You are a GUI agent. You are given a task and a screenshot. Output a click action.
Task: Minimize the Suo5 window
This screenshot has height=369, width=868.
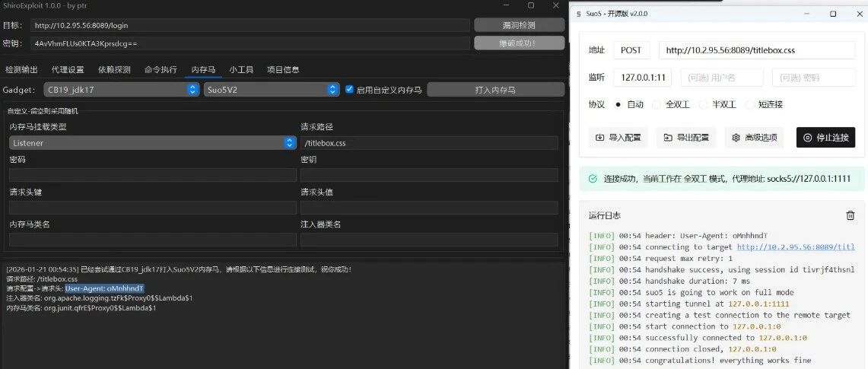tap(808, 14)
